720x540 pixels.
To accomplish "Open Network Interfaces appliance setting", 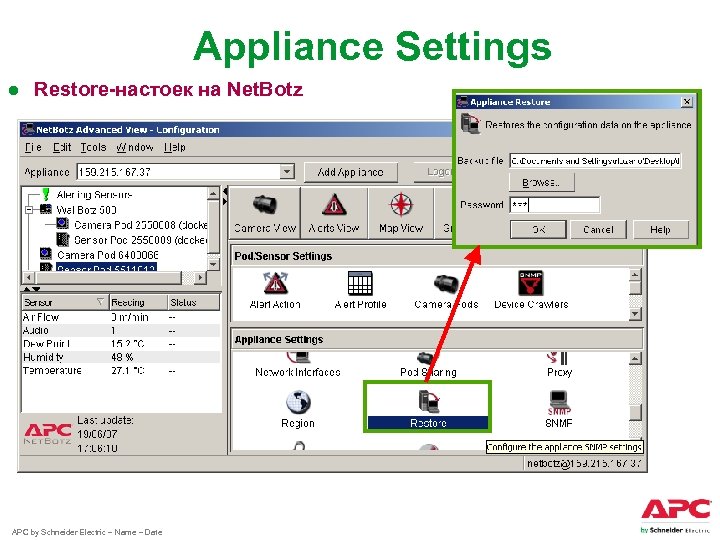I will pos(298,366).
